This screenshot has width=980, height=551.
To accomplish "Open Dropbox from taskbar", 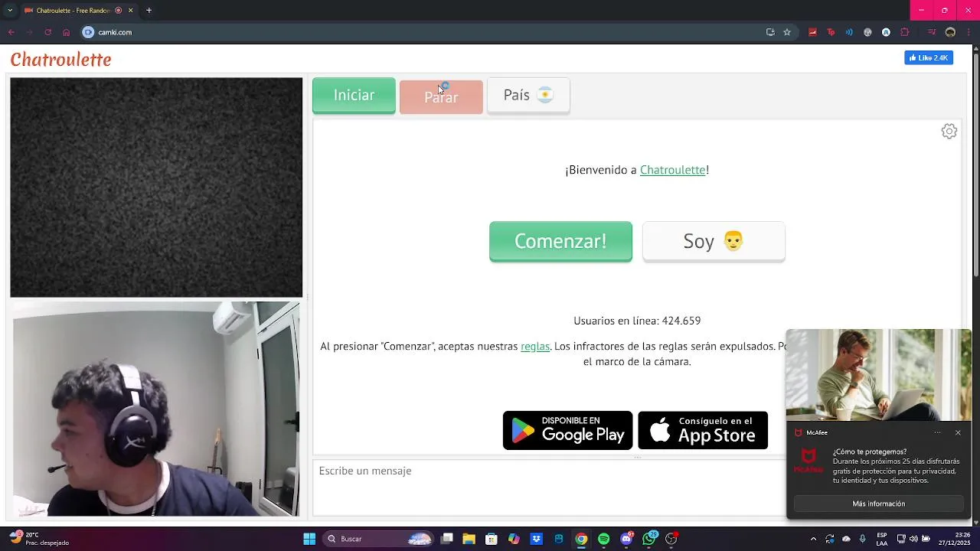I will (x=537, y=539).
